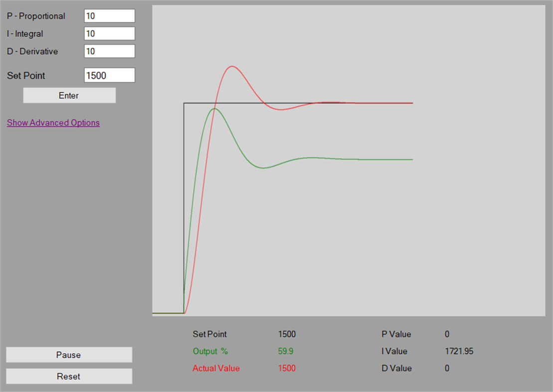Select the I - Integral input field
This screenshot has height=392, width=553.
109,33
